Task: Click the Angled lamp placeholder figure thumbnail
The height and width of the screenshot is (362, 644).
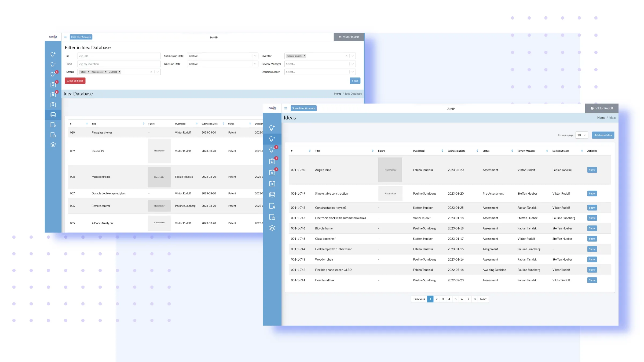Action: (x=390, y=170)
